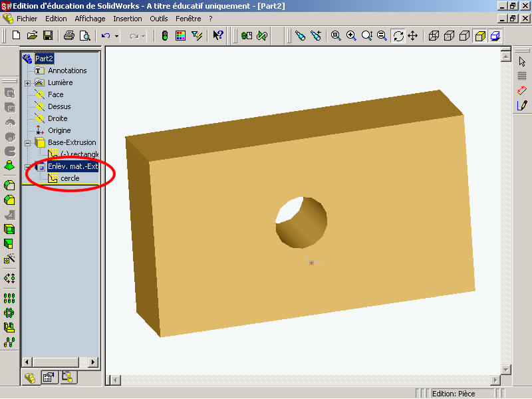The height and width of the screenshot is (399, 532).
Task: Click the Fillet feature icon
Action: pyautogui.click(x=9, y=186)
